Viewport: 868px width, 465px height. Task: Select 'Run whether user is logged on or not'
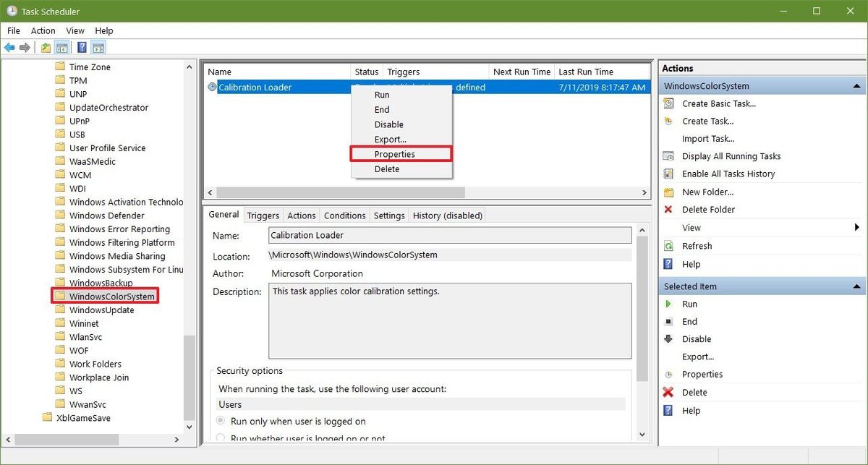pos(221,438)
